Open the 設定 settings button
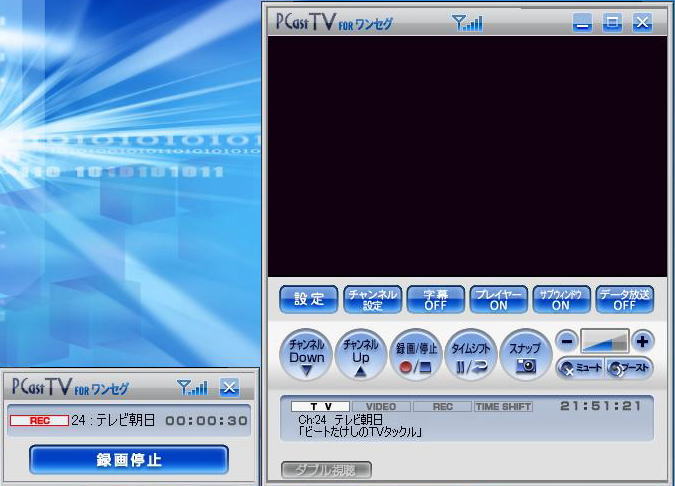Image resolution: width=675 pixels, height=486 pixels. [x=309, y=299]
